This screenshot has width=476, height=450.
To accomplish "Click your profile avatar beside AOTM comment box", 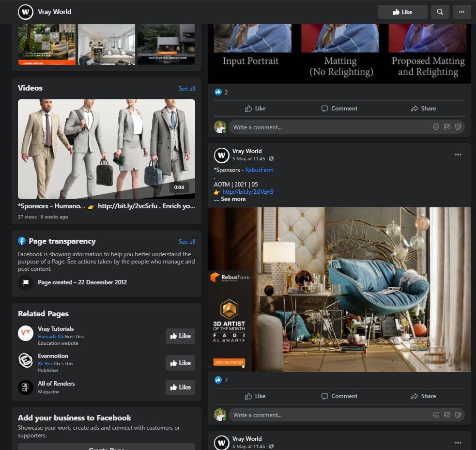I will 220,415.
